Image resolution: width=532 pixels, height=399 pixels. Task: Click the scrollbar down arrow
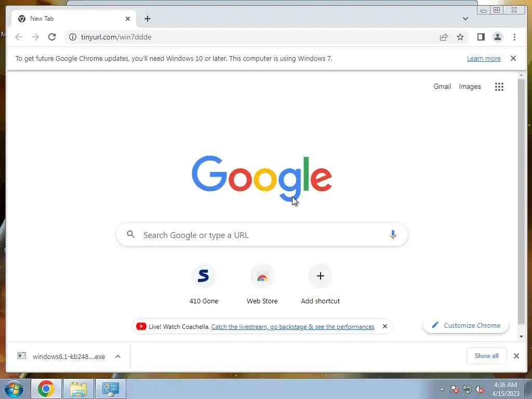[x=521, y=337]
